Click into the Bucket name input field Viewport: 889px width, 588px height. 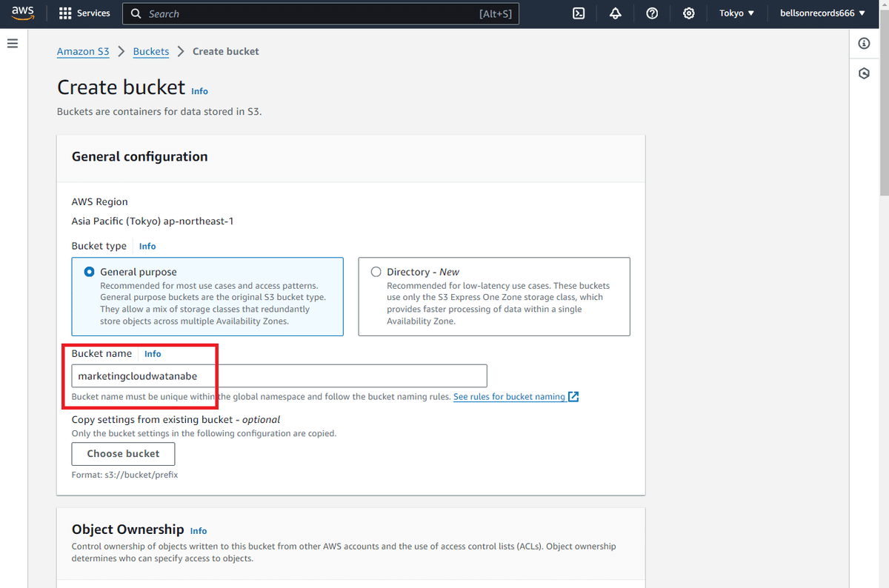point(279,375)
